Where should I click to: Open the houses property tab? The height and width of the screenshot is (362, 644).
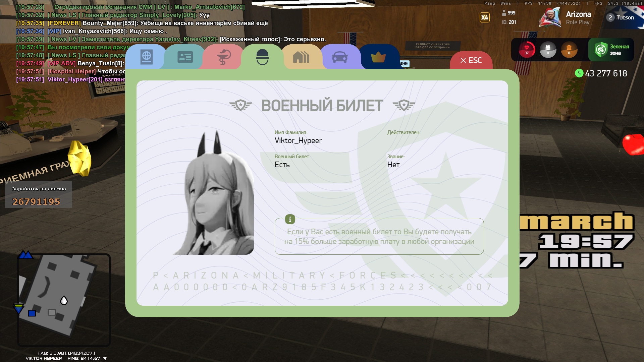pos(301,57)
